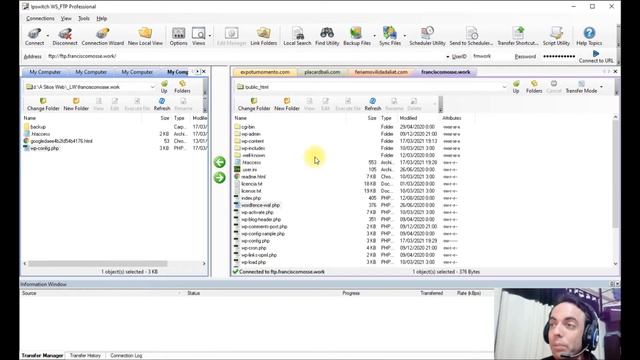Click the Views toolbar icon
The width and height of the screenshot is (640, 360).
198,36
